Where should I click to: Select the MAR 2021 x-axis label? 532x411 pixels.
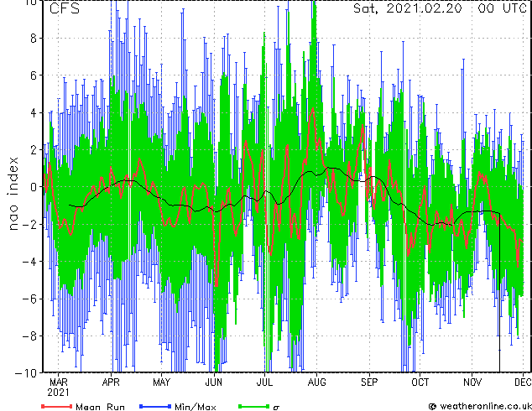point(59,388)
